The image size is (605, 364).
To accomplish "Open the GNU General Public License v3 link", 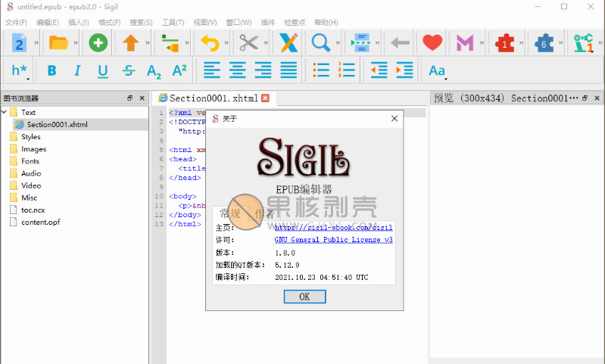I will [x=333, y=239].
